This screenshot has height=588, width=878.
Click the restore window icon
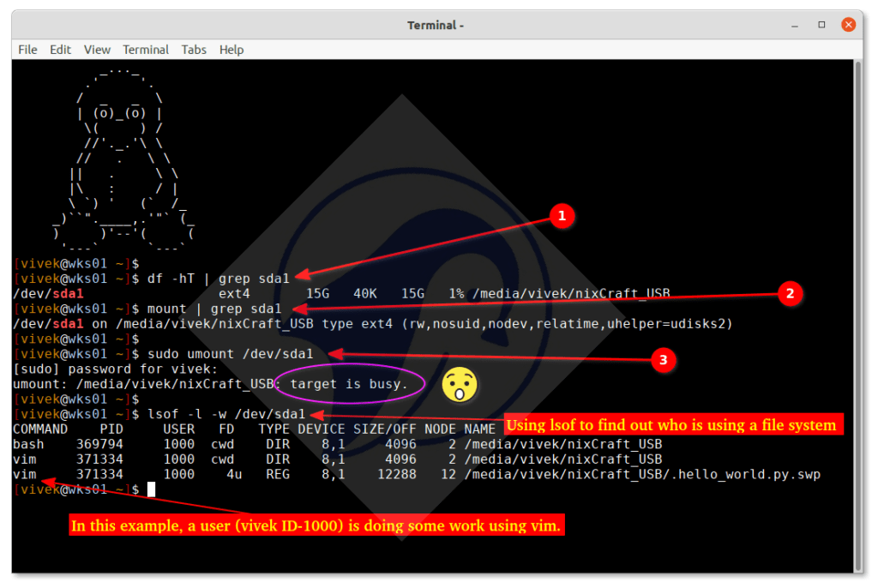tap(821, 24)
